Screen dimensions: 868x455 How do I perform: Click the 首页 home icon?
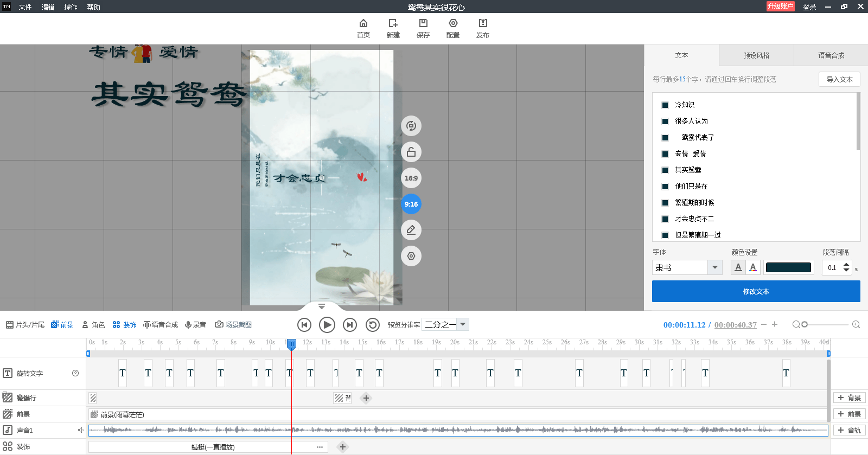(x=363, y=23)
